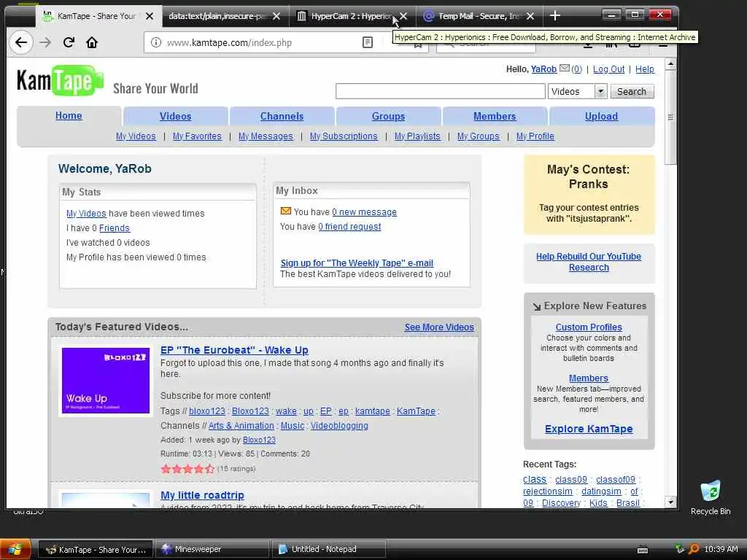Click the star rating for Wake Up video
This screenshot has width=747, height=560.
(x=187, y=469)
